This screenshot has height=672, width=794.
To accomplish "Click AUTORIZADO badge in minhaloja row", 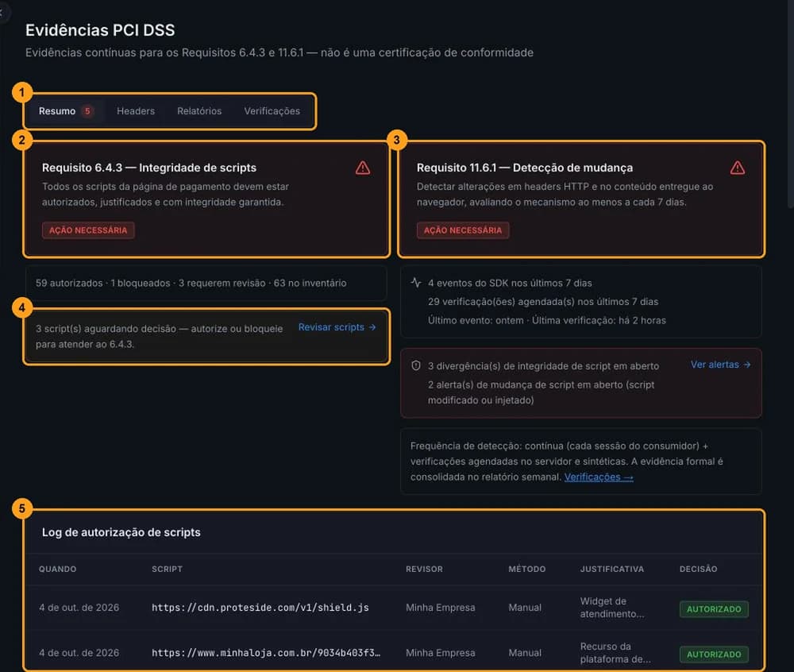I will click(x=714, y=655).
